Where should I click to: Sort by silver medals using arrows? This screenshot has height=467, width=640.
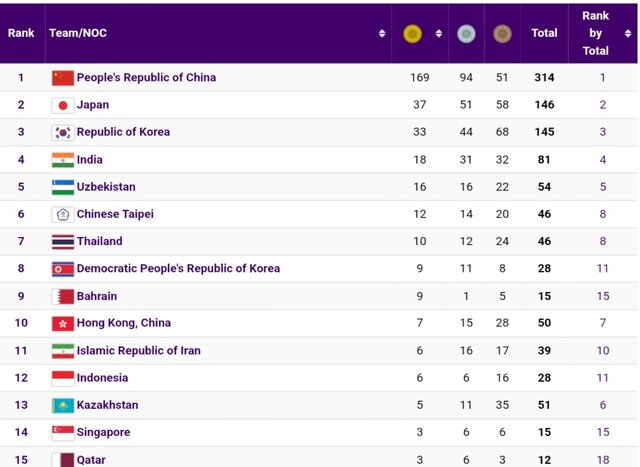(483, 34)
